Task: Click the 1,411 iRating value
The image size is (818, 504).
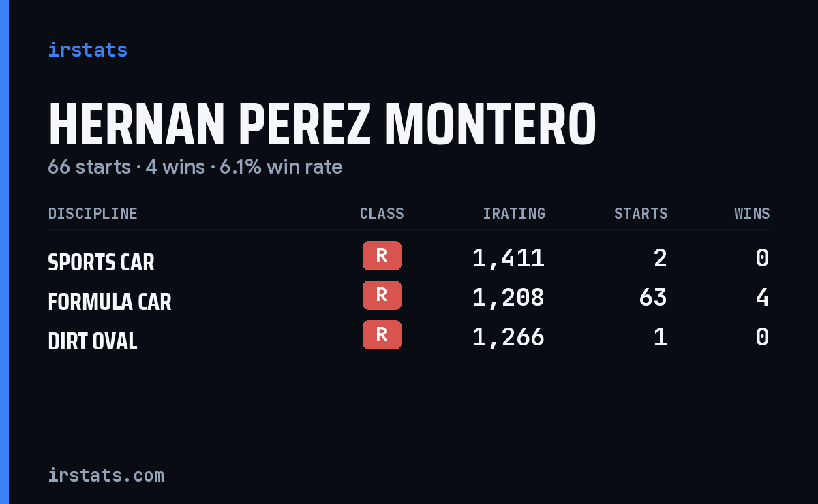Action: click(x=509, y=258)
